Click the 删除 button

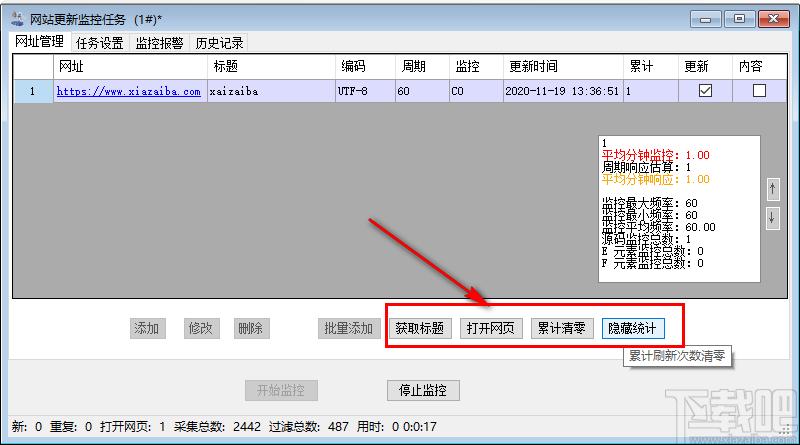(251, 328)
